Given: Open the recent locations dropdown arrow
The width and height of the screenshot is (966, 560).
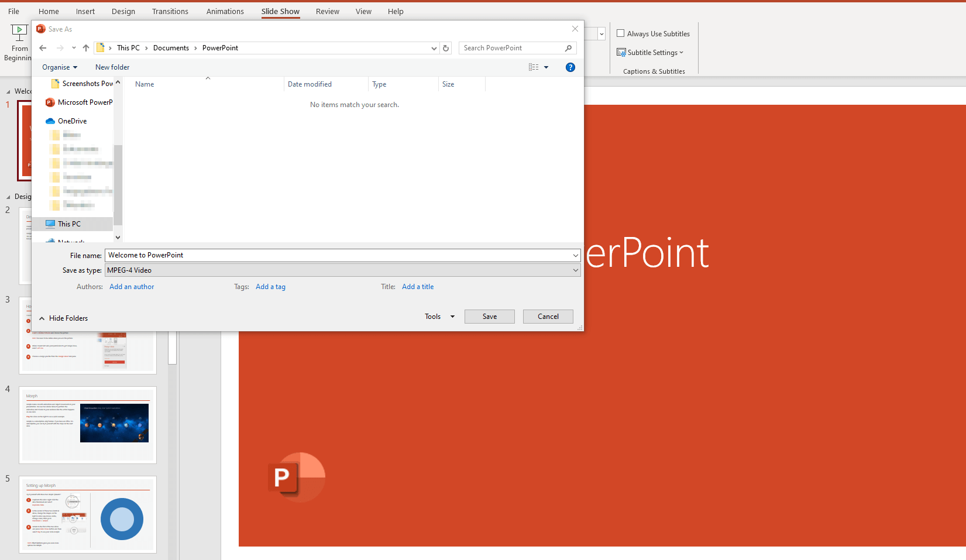Looking at the screenshot, I should pyautogui.click(x=74, y=48).
